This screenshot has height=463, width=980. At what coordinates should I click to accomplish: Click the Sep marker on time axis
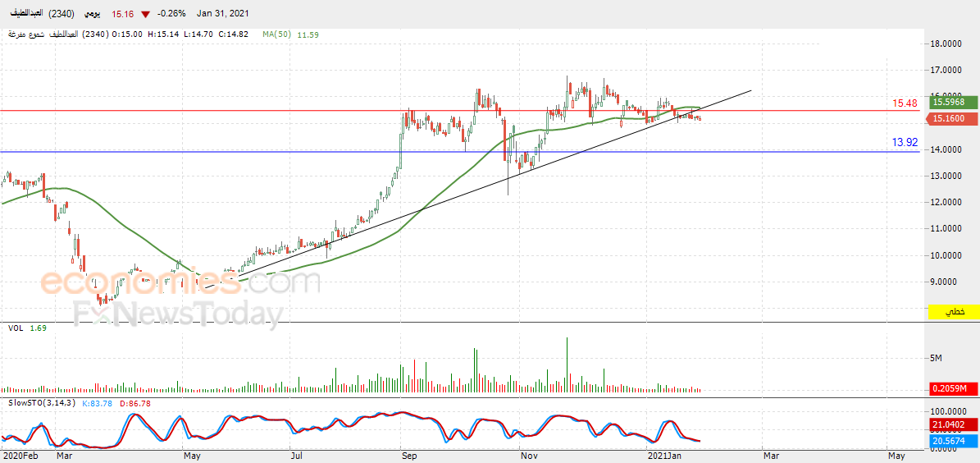pos(409,456)
